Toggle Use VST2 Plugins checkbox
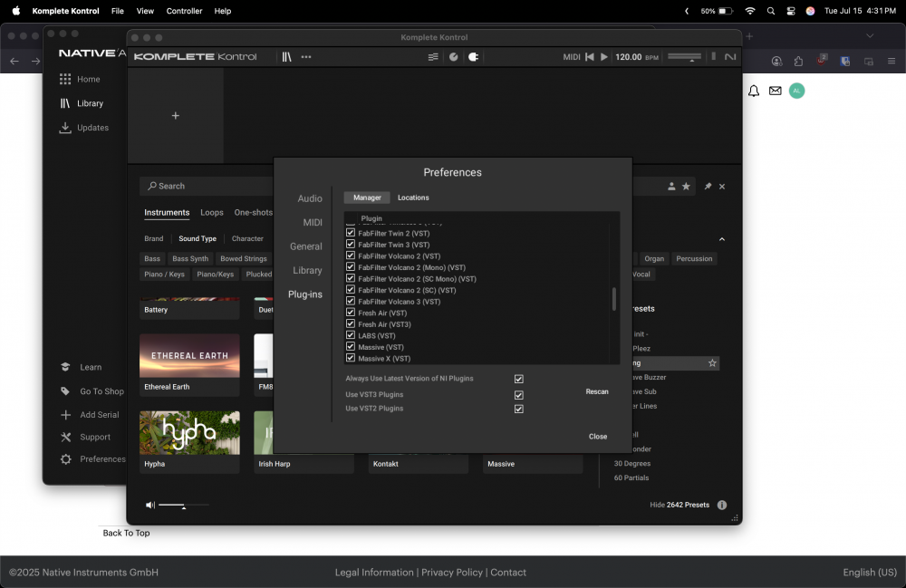 [x=519, y=409]
